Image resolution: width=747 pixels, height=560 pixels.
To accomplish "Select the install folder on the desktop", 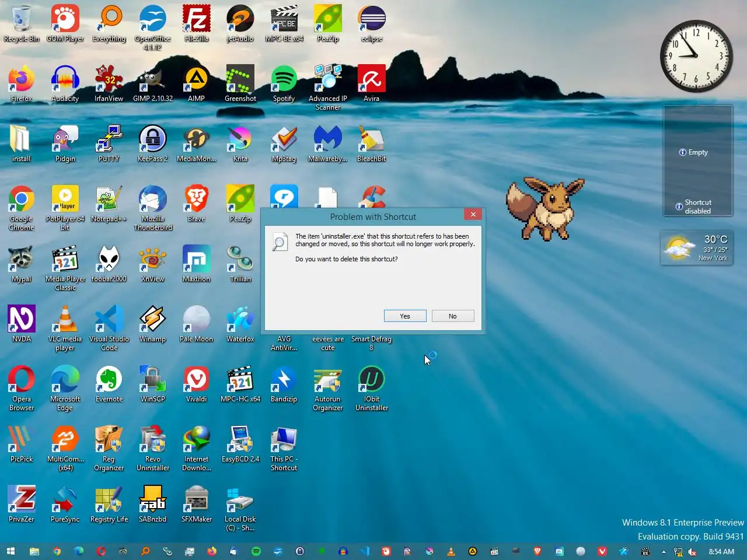I will pyautogui.click(x=22, y=143).
